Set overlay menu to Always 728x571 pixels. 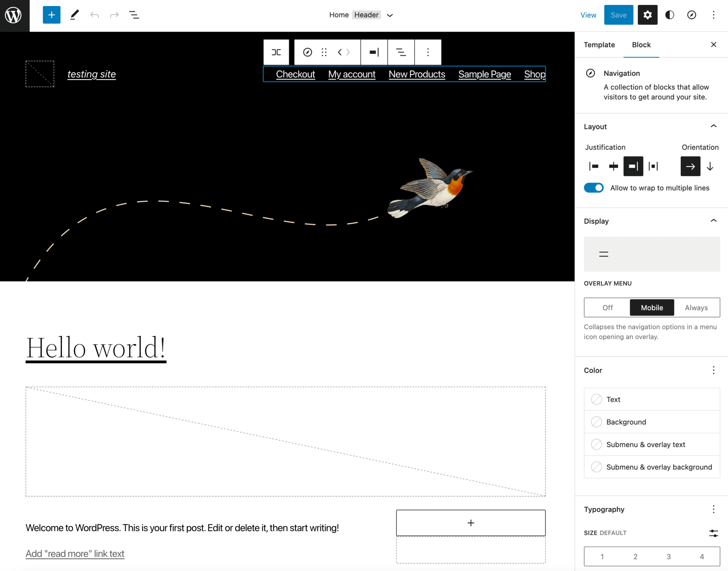point(696,308)
